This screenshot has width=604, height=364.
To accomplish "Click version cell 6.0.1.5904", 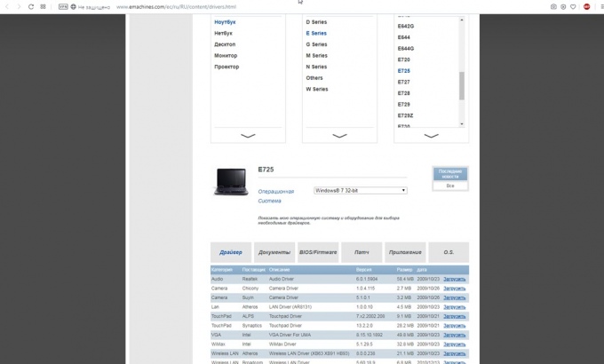I will [367, 279].
